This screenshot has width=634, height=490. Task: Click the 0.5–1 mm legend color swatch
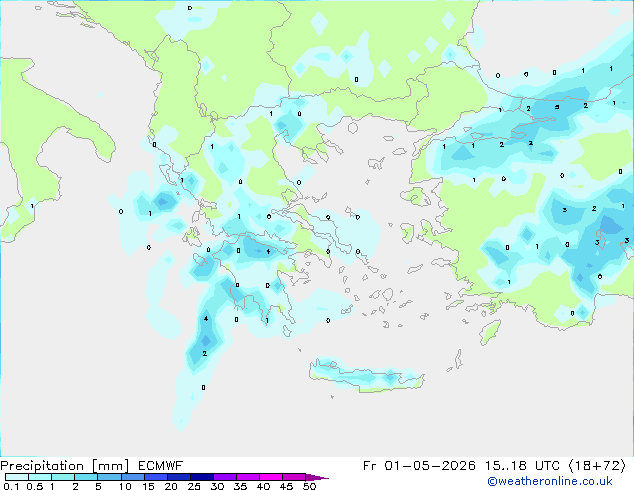pos(40,477)
